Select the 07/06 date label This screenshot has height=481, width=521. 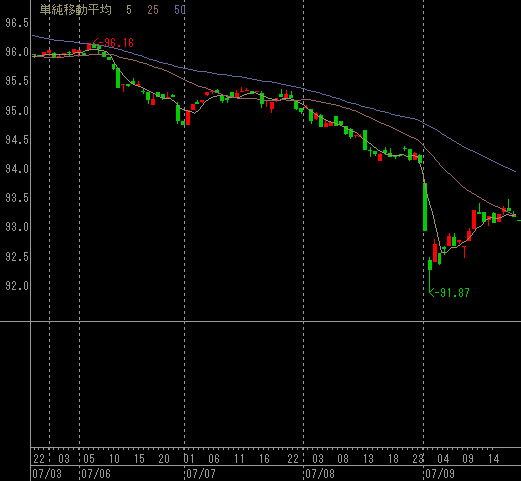point(96,474)
